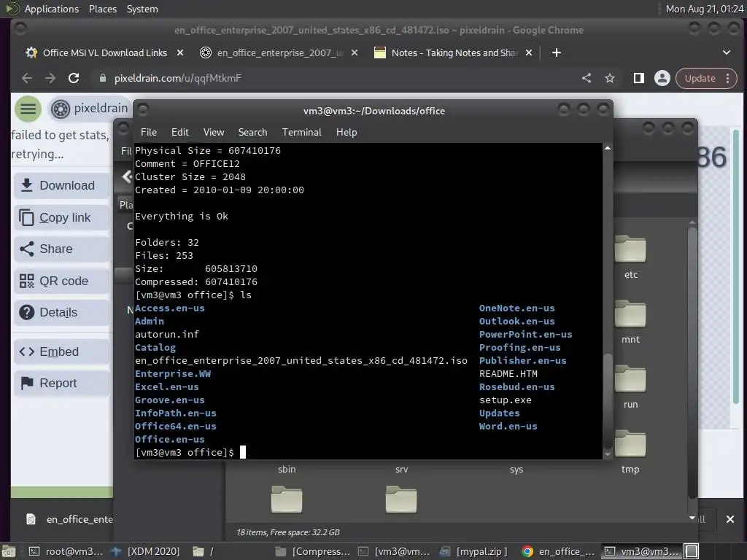
Task: Click the terminal window menu button at left of title
Action: pos(143,109)
